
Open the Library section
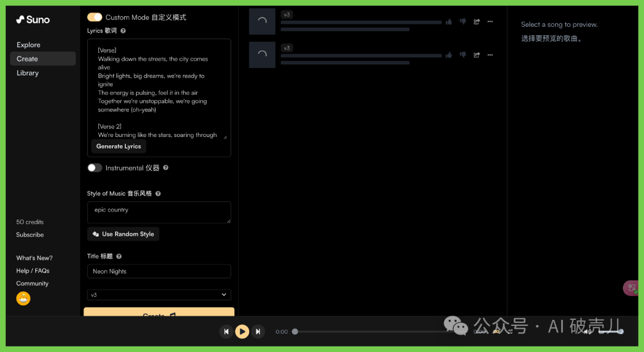[x=27, y=73]
